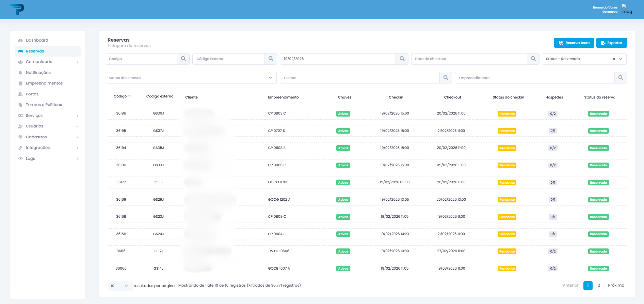
Task: Click the Empreendimentos building icon
Action: point(20,83)
